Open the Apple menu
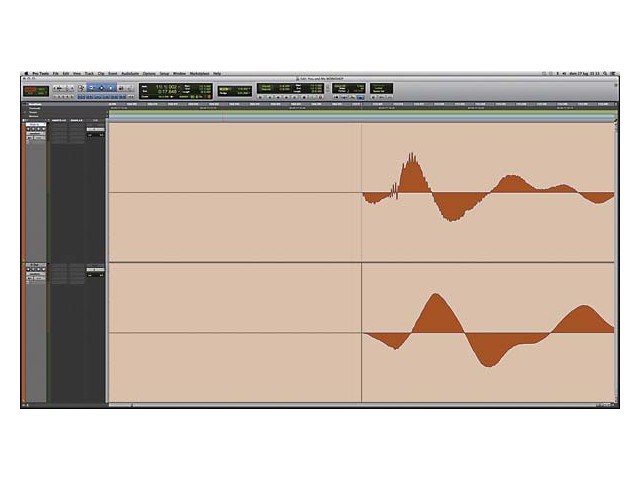The height and width of the screenshot is (480, 640). (x=26, y=73)
